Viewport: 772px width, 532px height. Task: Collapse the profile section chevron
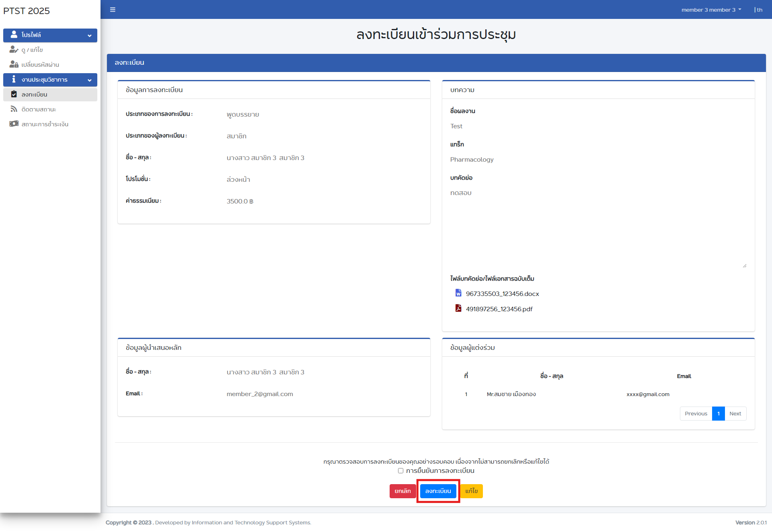[89, 35]
